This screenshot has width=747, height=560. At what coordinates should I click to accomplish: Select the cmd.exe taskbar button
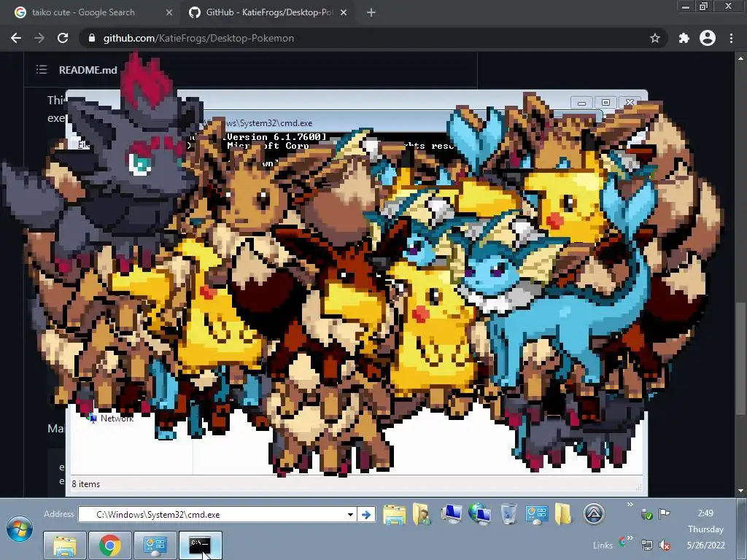[x=200, y=545]
